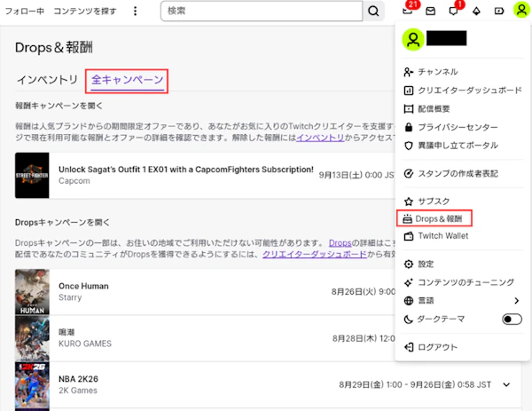532x411 pixels.
Task: Choose Drops＆報酬 in the user menu
Action: click(x=434, y=218)
